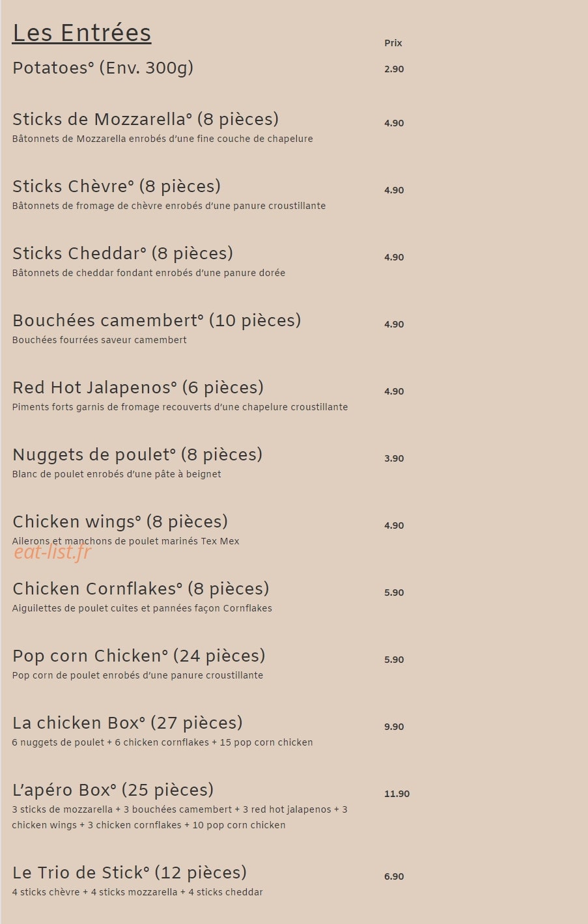Viewport: 588px width, 924px height.
Task: Select Nuggets de poulet (8 pièces)
Action: pyautogui.click(x=137, y=455)
